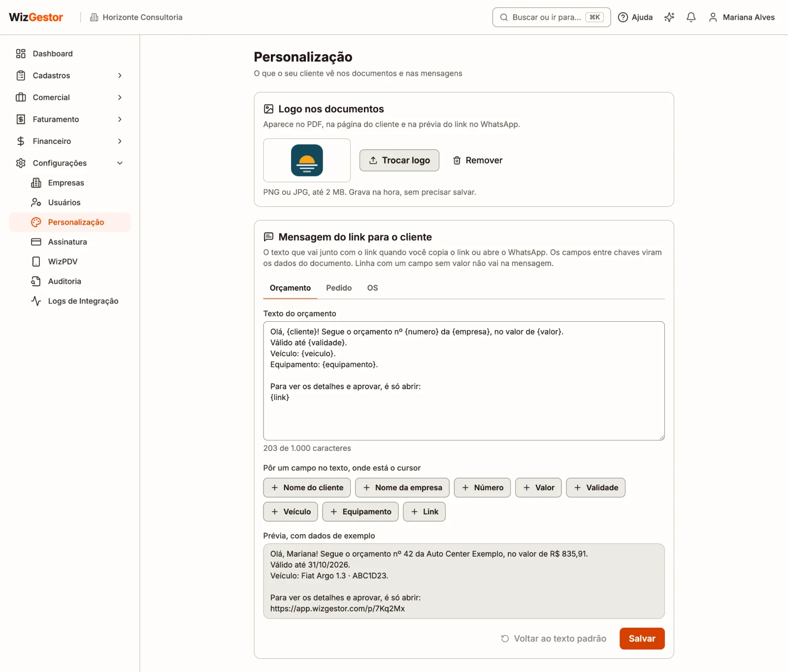Open Logs de Integração page
The height and width of the screenshot is (672, 788).
click(x=70, y=301)
